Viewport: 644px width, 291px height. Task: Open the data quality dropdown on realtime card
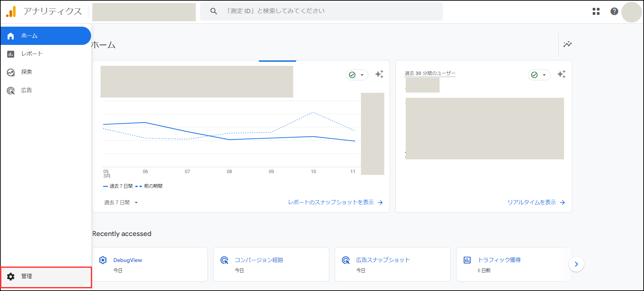[x=539, y=75]
